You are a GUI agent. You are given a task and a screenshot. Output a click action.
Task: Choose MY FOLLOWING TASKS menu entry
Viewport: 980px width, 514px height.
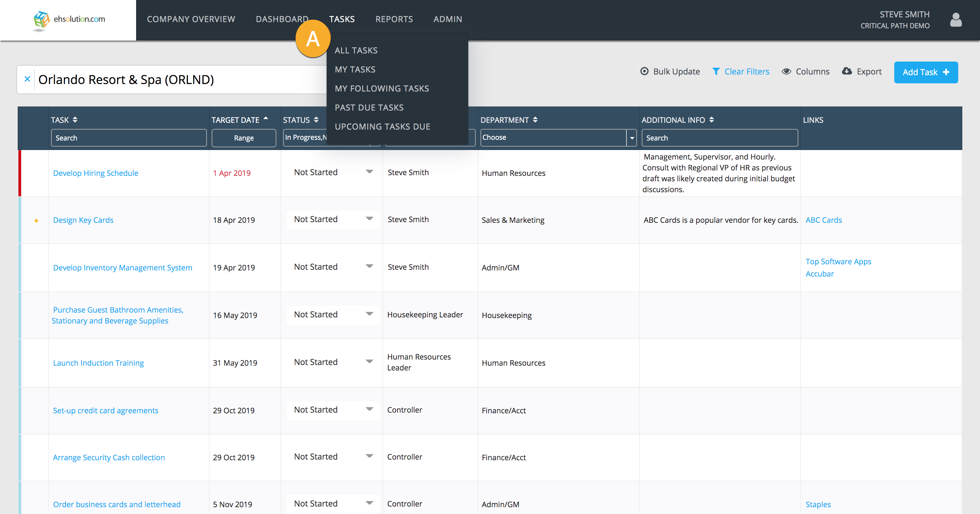(x=381, y=88)
